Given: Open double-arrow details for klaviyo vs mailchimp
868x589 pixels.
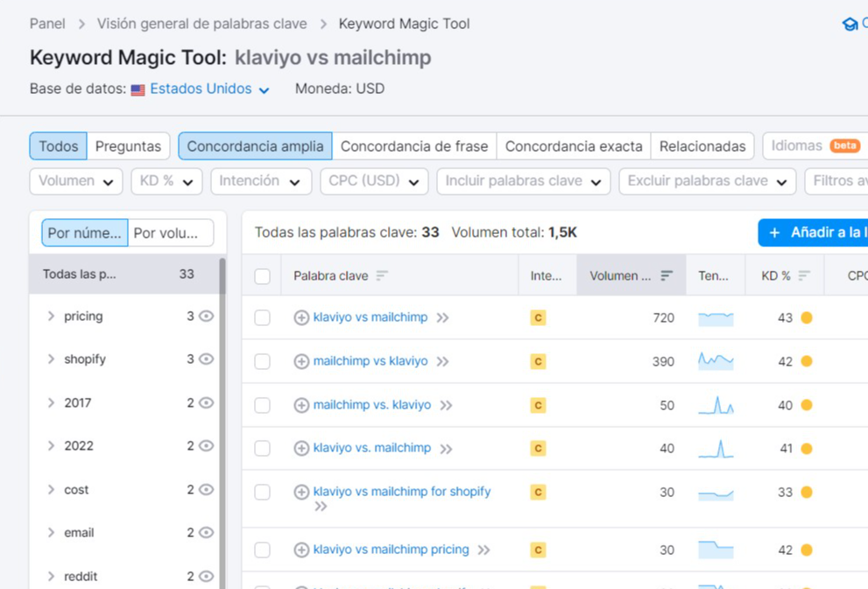Looking at the screenshot, I should pyautogui.click(x=442, y=317).
